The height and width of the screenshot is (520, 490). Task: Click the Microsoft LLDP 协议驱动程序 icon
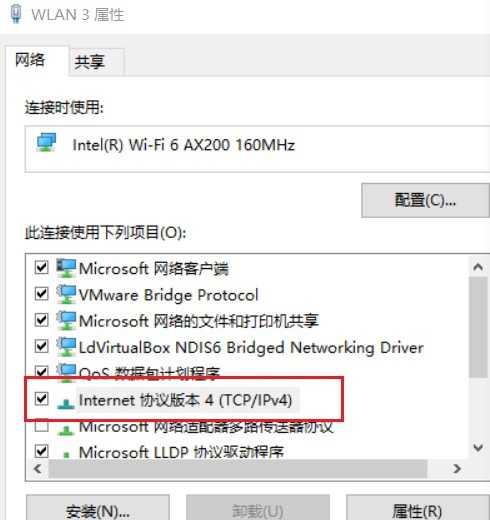coord(66,454)
